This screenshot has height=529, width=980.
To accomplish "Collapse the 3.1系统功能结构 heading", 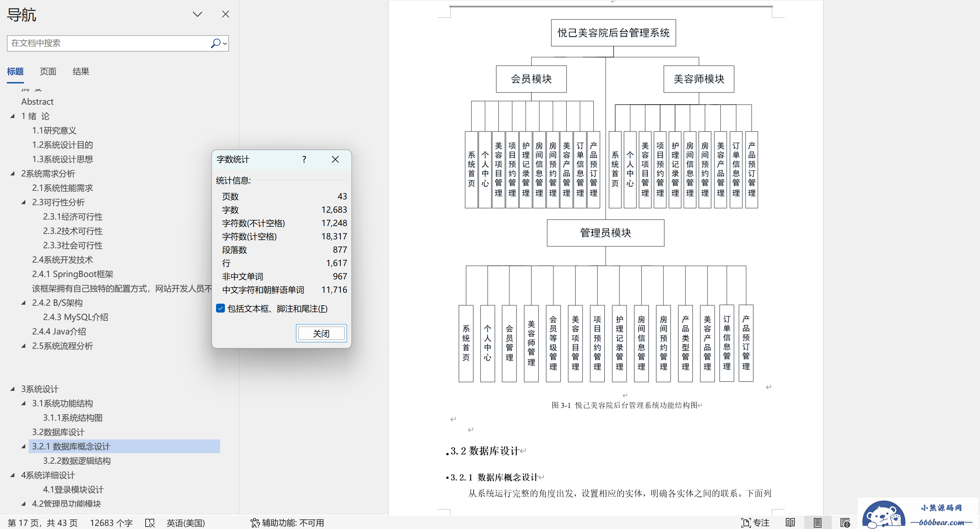I will tap(24, 403).
